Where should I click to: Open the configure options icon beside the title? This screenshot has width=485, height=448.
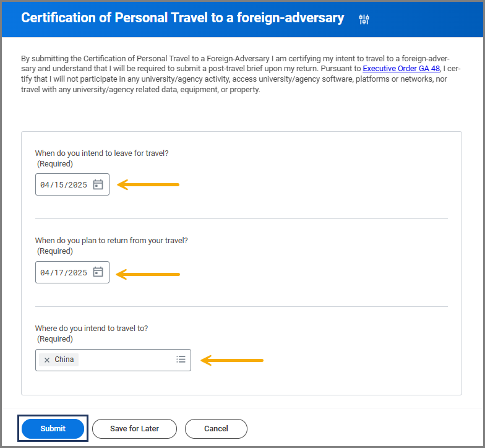click(364, 19)
